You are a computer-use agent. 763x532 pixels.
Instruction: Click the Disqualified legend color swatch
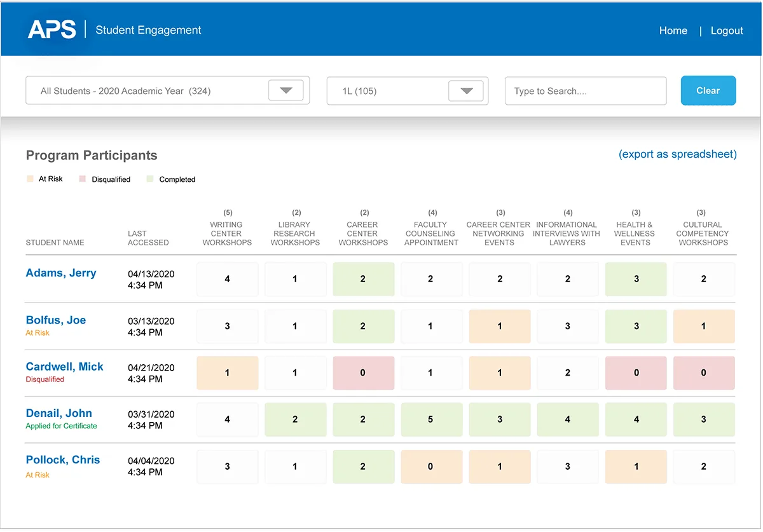click(x=83, y=179)
